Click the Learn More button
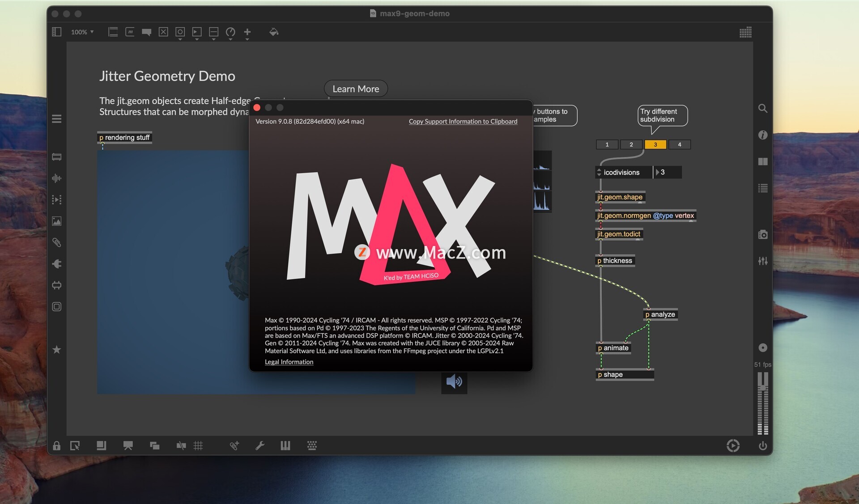 356,89
